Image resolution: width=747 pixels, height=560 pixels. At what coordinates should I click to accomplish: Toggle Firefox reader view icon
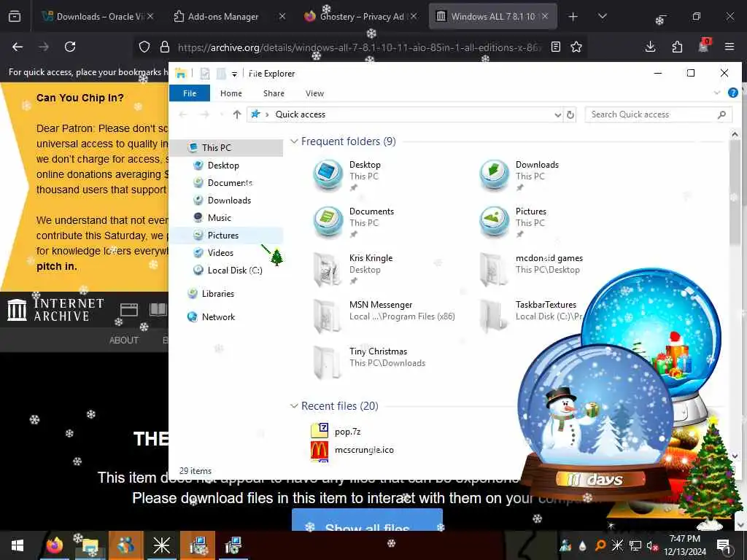(555, 47)
